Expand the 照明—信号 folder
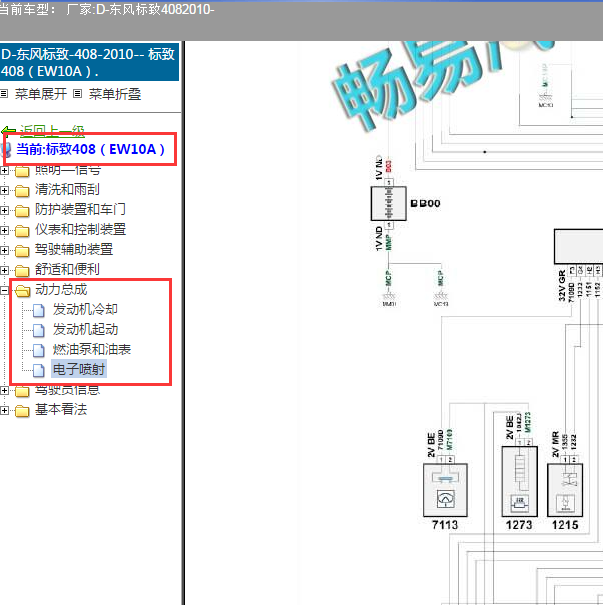 point(5,170)
